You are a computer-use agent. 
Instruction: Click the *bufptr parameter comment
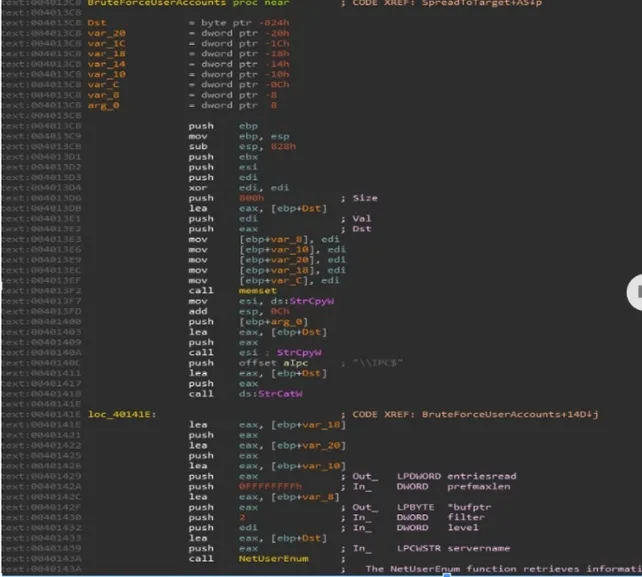coord(469,507)
